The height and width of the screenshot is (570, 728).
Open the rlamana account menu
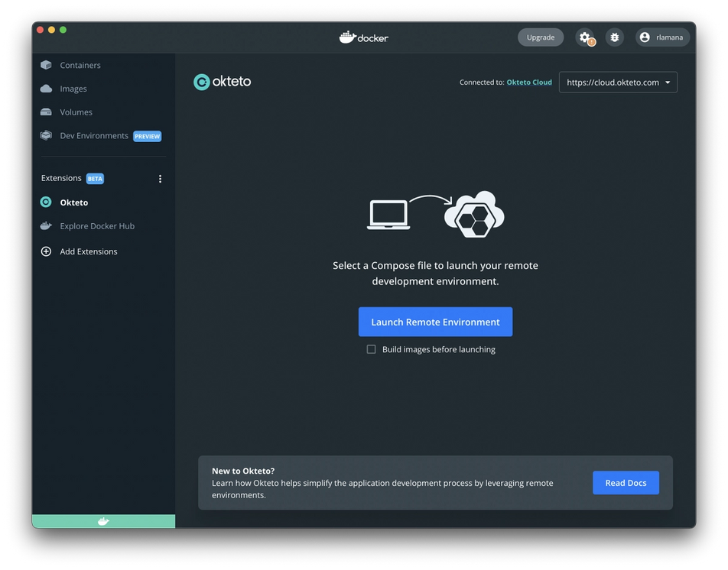click(662, 37)
